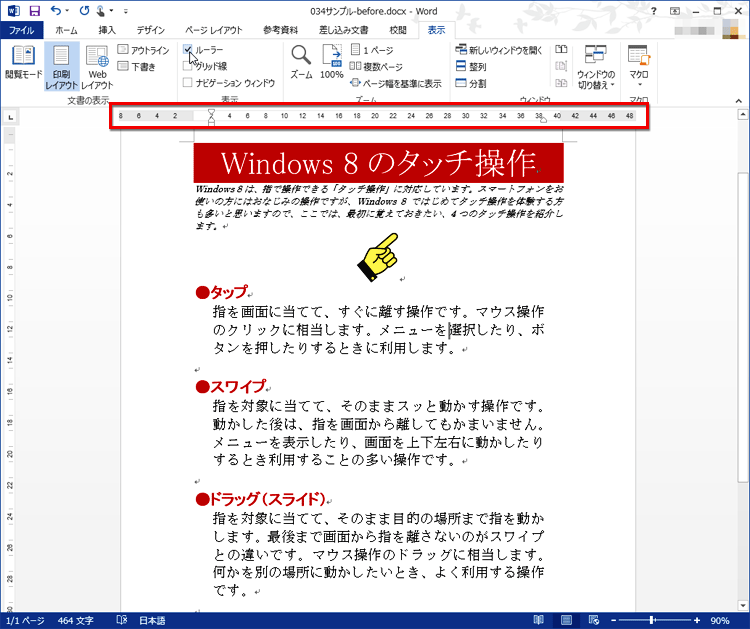Arrange all windows (整列)
The image size is (750, 629).
point(471,66)
